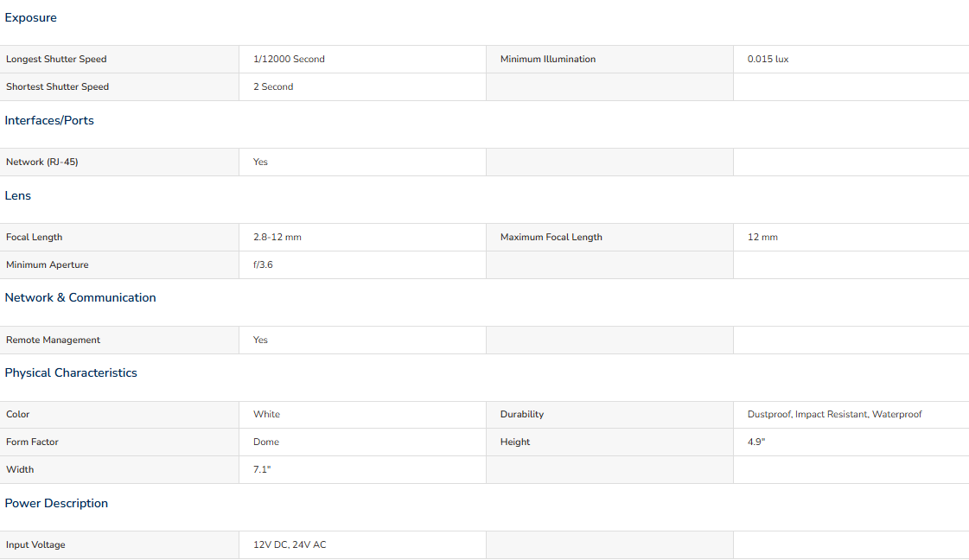The height and width of the screenshot is (560, 969).
Task: Click the Exposure section heading
Action: 31,18
